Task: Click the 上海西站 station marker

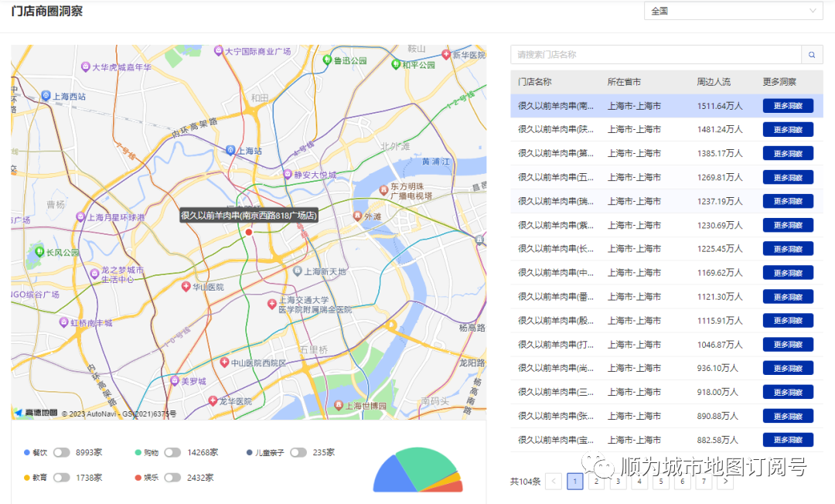Action: point(46,96)
